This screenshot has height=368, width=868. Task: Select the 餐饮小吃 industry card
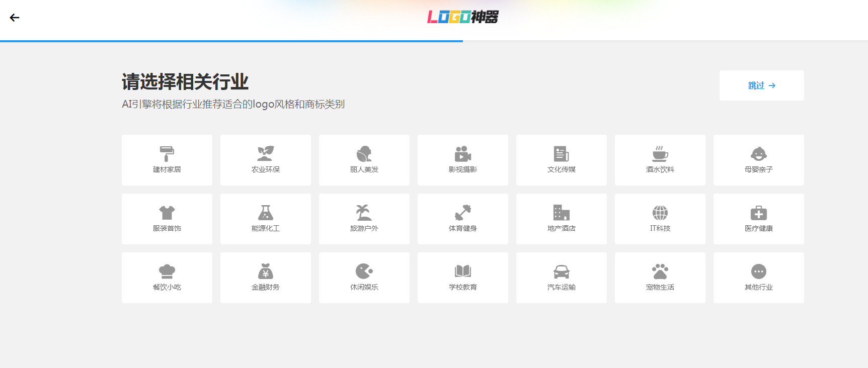pyautogui.click(x=167, y=278)
